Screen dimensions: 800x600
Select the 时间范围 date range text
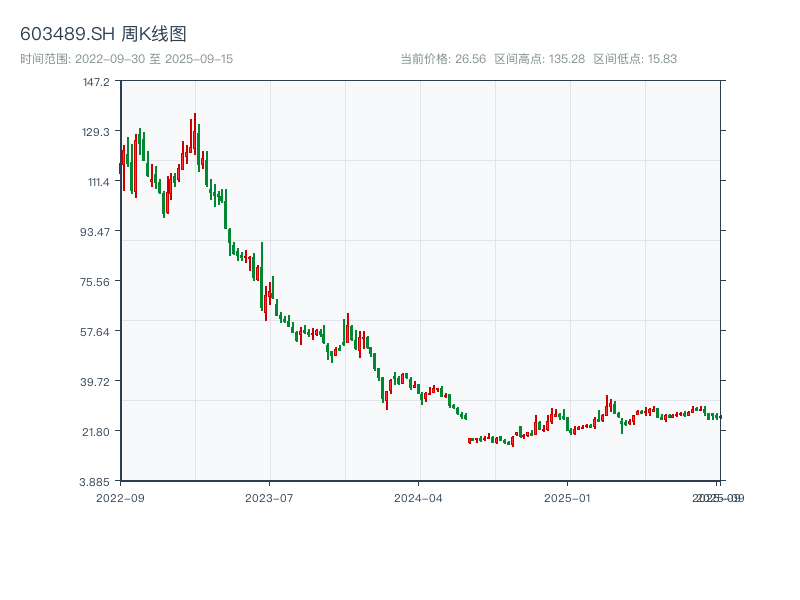pos(126,59)
